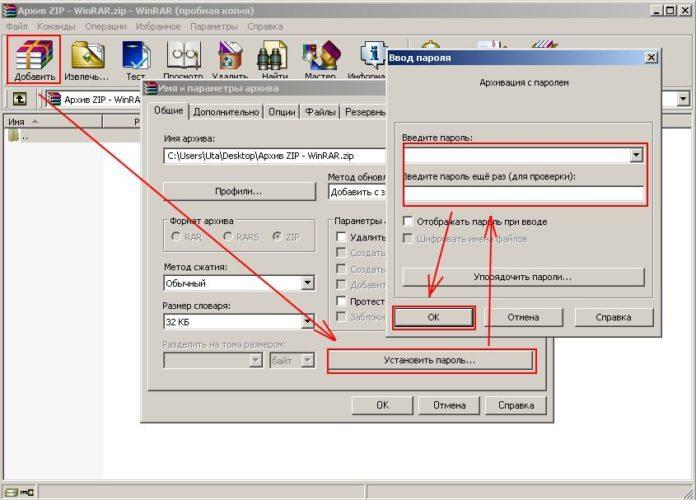696x500 pixels.
Task: Click Справка in password dialog
Action: coord(613,317)
